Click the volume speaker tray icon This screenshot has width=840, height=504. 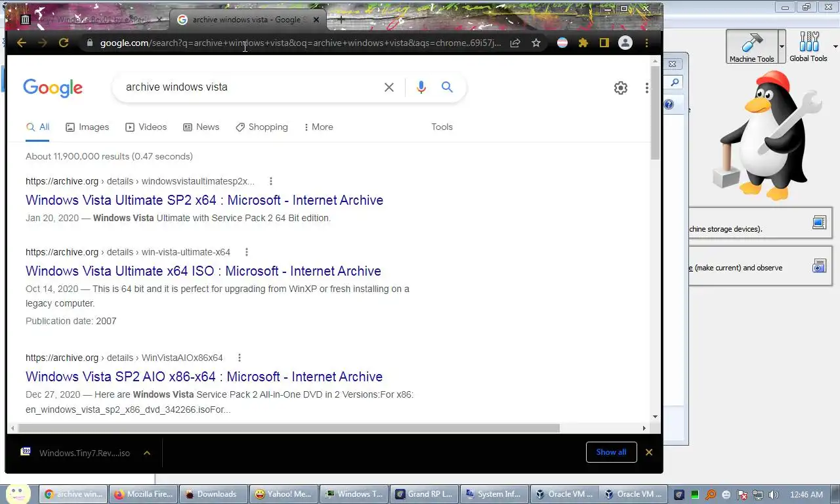774,495
